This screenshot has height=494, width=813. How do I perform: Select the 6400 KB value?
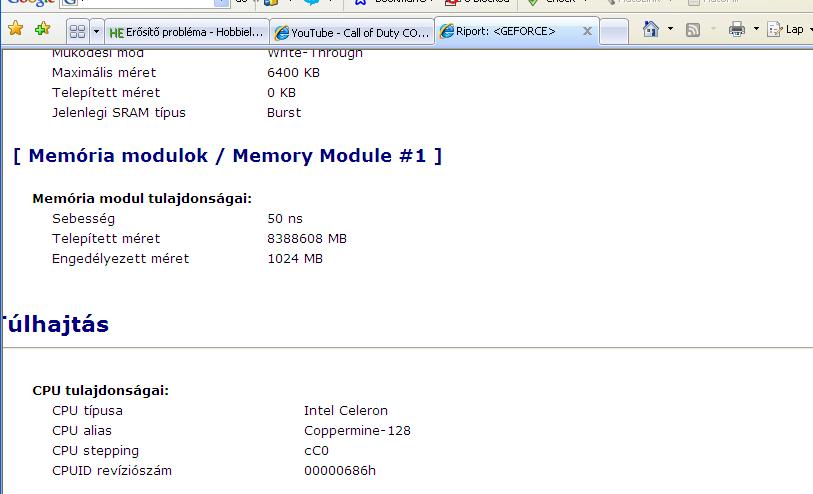tap(293, 73)
